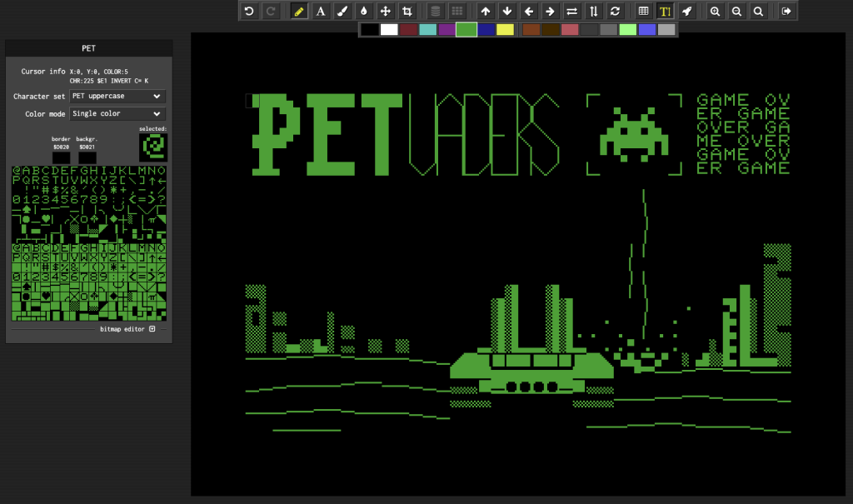
Task: Click the dotted grid icon
Action: click(457, 11)
